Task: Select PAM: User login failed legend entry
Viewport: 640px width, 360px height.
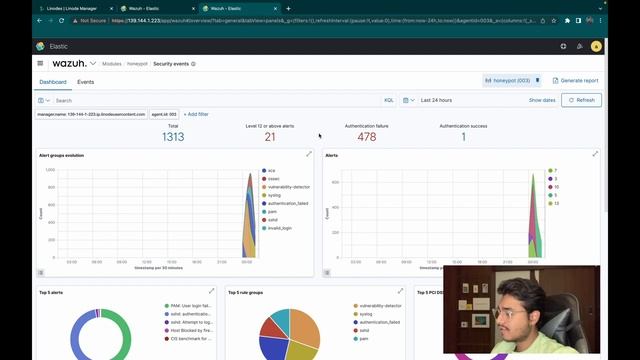Action: pyautogui.click(x=188, y=306)
